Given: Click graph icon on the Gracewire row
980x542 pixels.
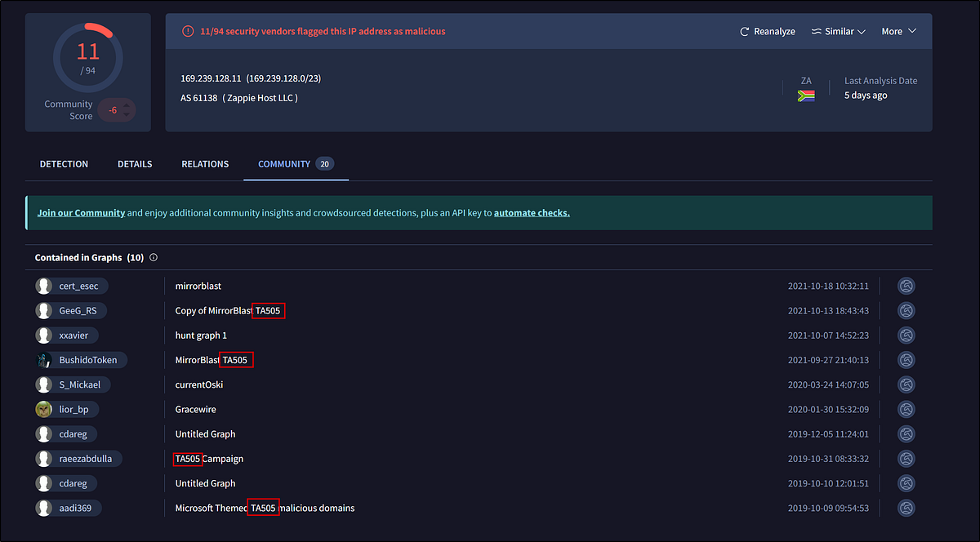Looking at the screenshot, I should [x=906, y=409].
